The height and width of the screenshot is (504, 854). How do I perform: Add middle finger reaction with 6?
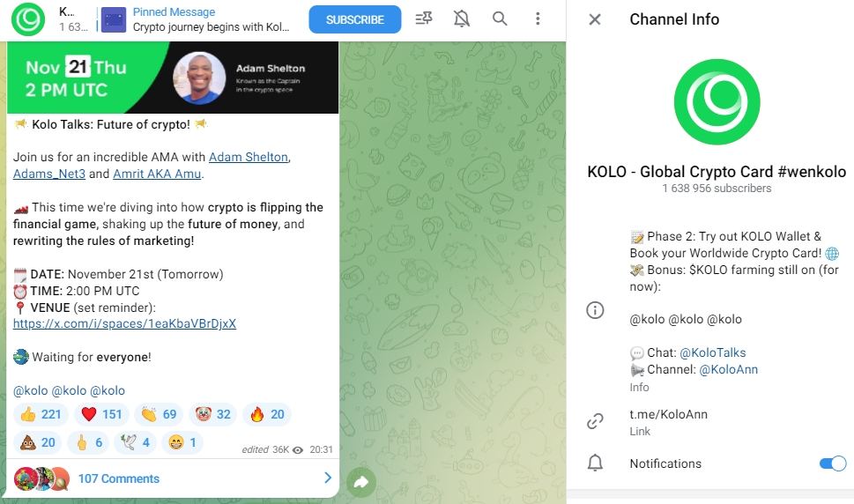87,442
